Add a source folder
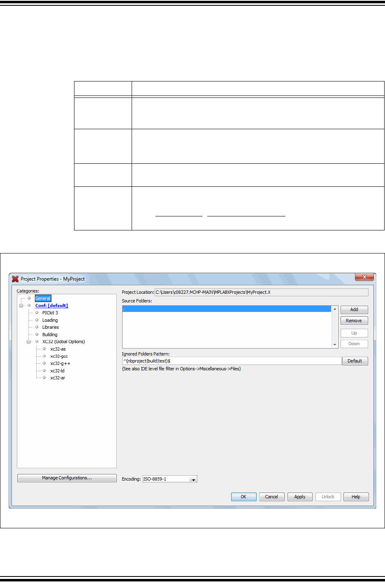The width and height of the screenshot is (385, 588). [x=354, y=309]
